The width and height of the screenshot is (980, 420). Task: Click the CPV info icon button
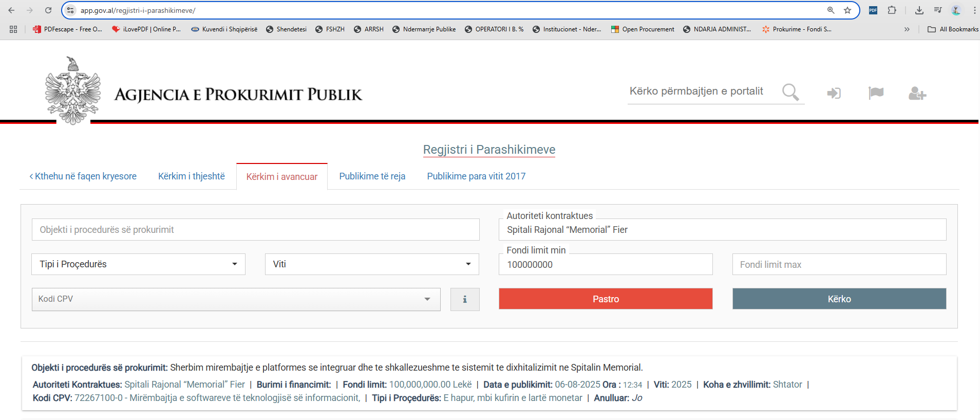[465, 299]
